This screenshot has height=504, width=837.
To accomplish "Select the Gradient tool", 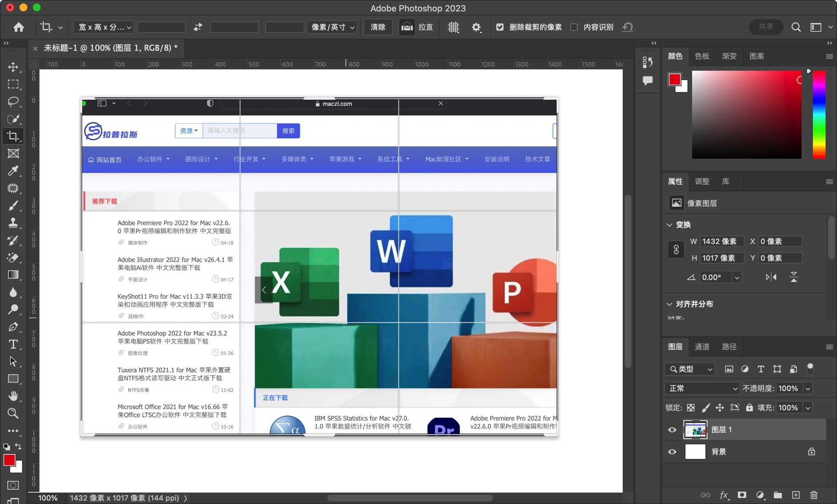I will coord(13,275).
